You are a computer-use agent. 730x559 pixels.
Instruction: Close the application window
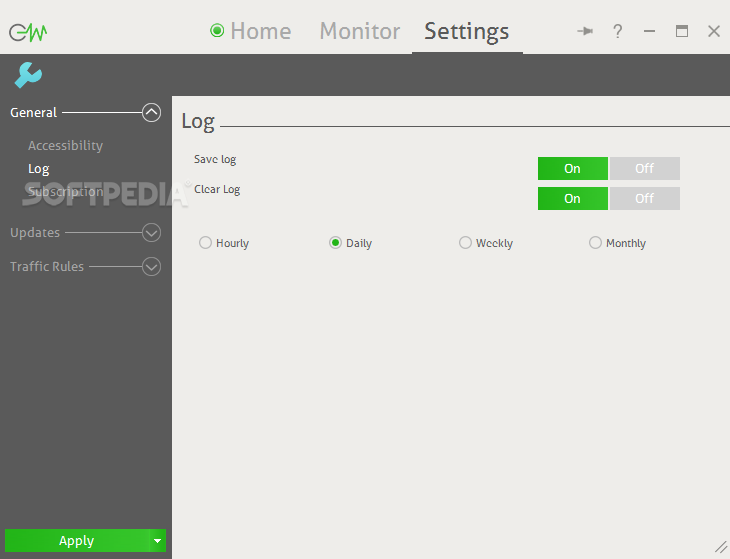714,31
